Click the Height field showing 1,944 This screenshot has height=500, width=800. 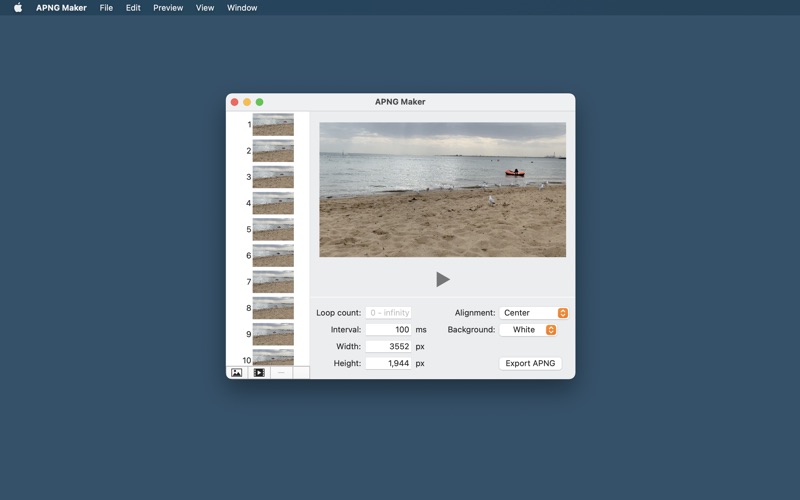[x=388, y=363]
